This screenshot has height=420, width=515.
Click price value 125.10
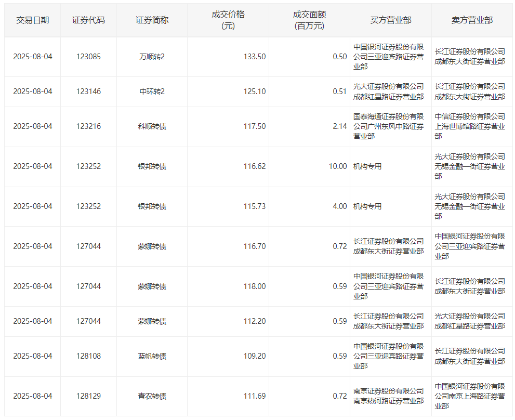255,91
